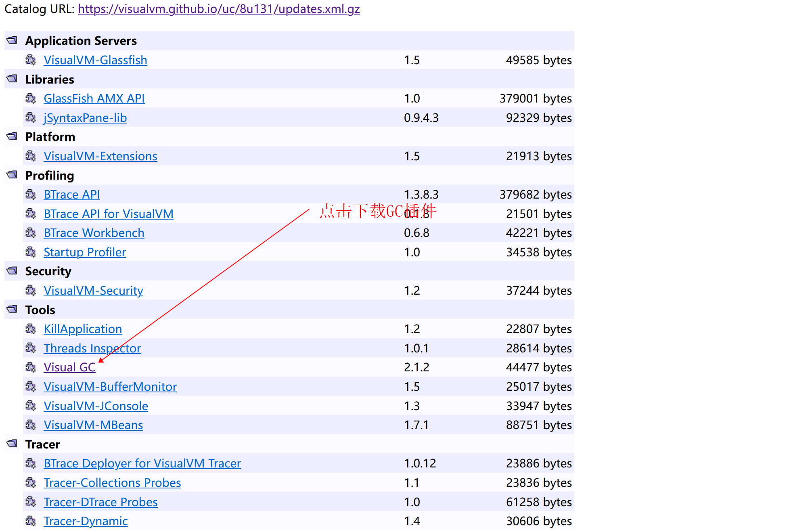The image size is (812, 530).
Task: Click plugin icon next to Tracer-Collections Probes
Action: click(x=31, y=482)
